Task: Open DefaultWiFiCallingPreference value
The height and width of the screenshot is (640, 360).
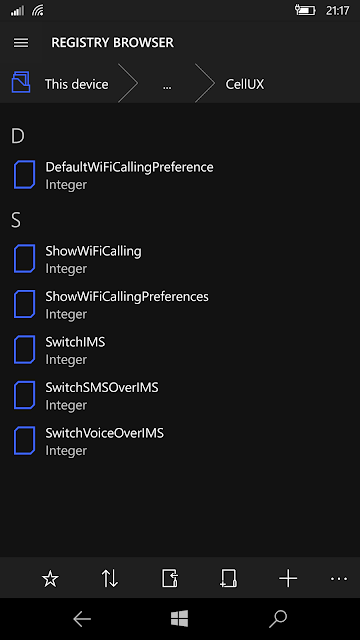Action: coord(180,175)
